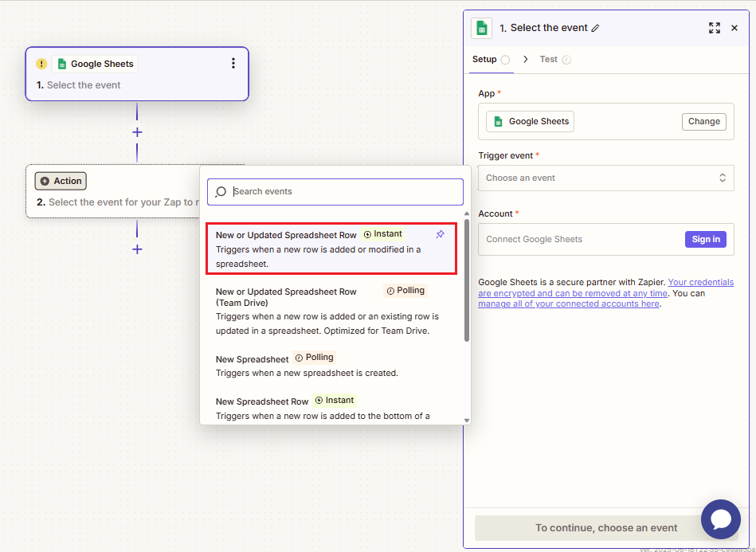Click the Connect Google Sheets account field
This screenshot has height=552, width=756.
click(x=606, y=239)
